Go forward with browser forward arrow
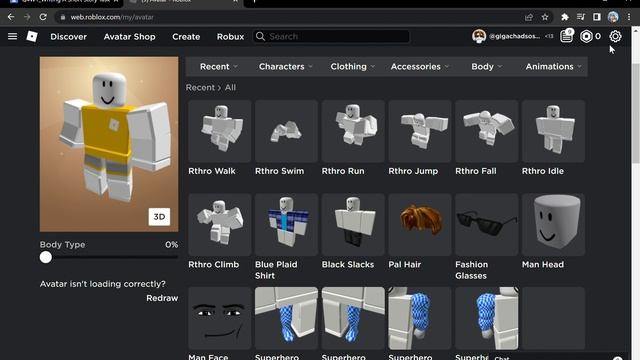 [27, 17]
